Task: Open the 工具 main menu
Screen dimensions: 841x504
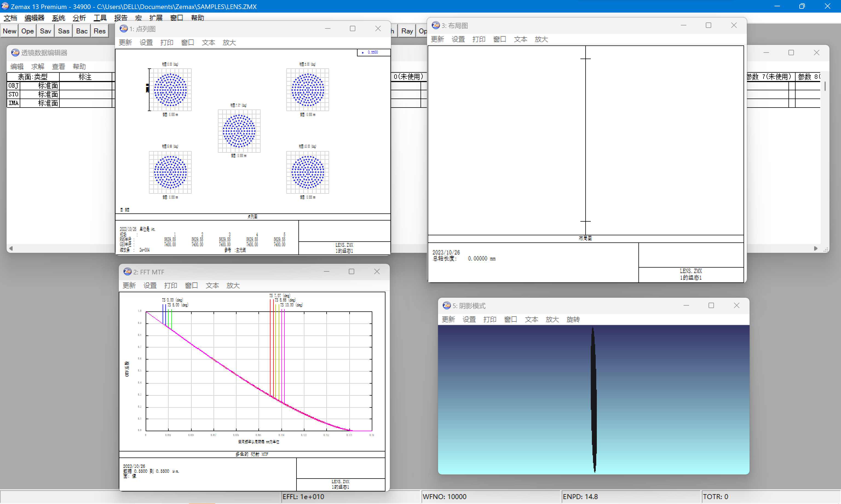Action: click(x=100, y=18)
